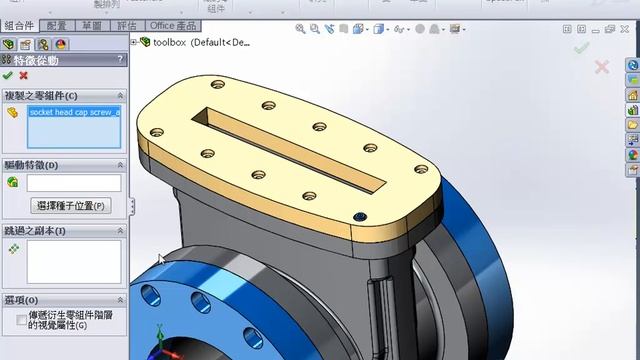
Task: Collapse the 跳過之副本(I) section
Action: (120, 231)
